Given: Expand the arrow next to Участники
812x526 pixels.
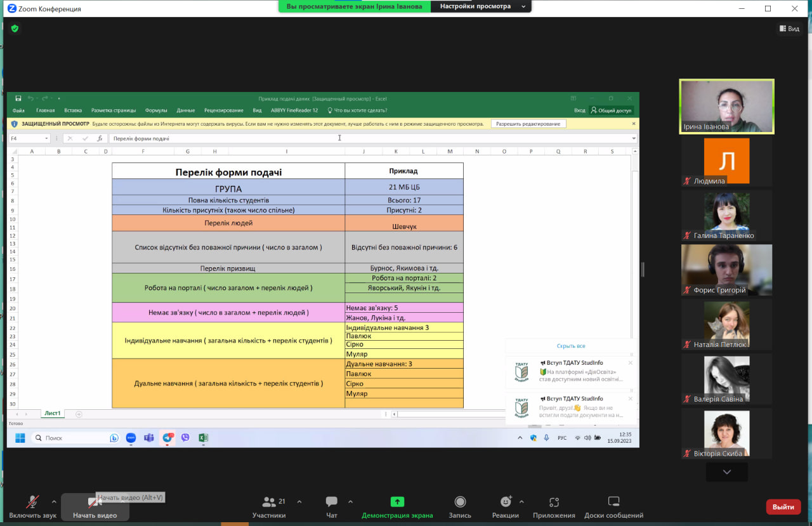Looking at the screenshot, I should click(299, 501).
